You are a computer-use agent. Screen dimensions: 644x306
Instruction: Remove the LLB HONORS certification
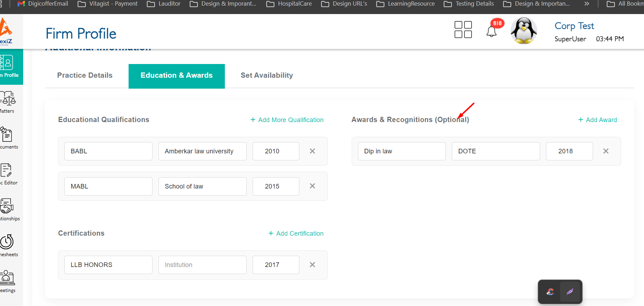coord(312,265)
